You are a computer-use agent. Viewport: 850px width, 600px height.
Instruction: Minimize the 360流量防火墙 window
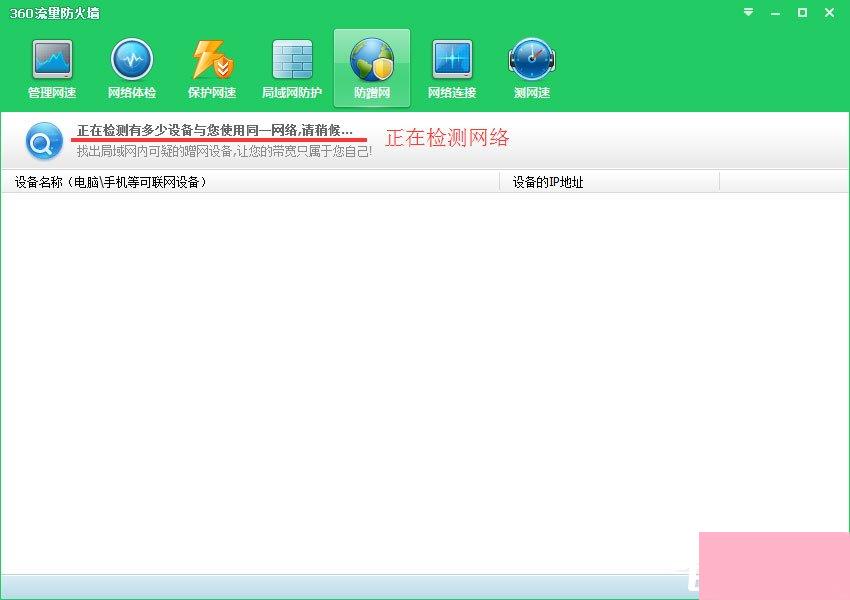(776, 12)
